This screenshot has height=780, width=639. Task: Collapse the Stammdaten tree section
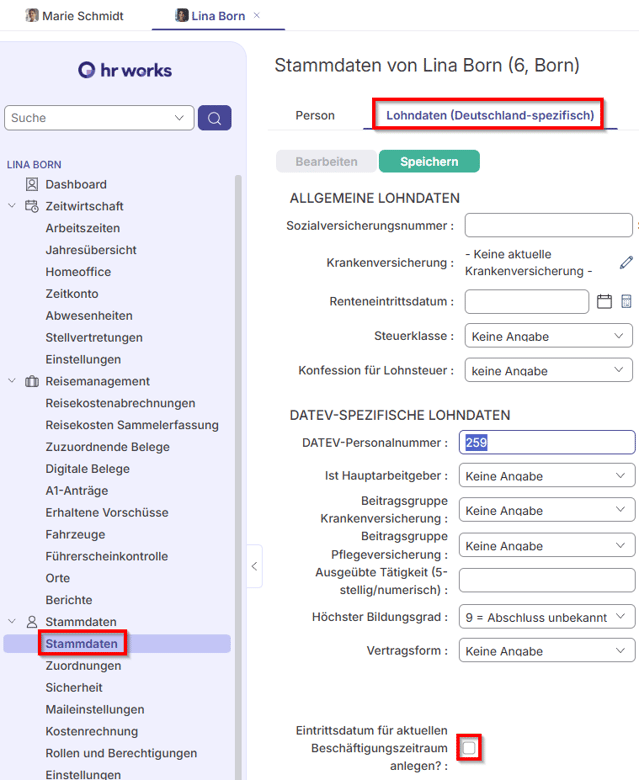tap(12, 621)
